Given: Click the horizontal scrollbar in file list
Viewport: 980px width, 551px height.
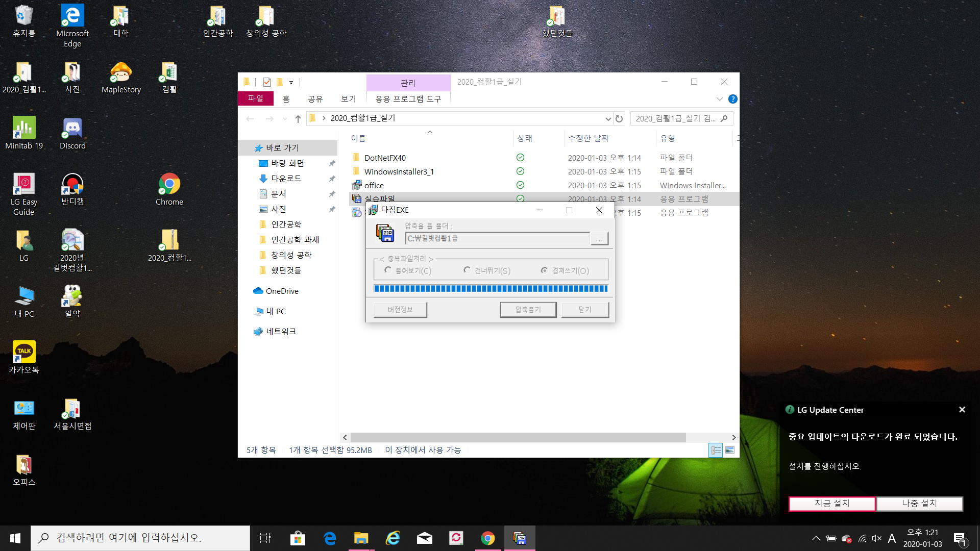Looking at the screenshot, I should [x=518, y=438].
